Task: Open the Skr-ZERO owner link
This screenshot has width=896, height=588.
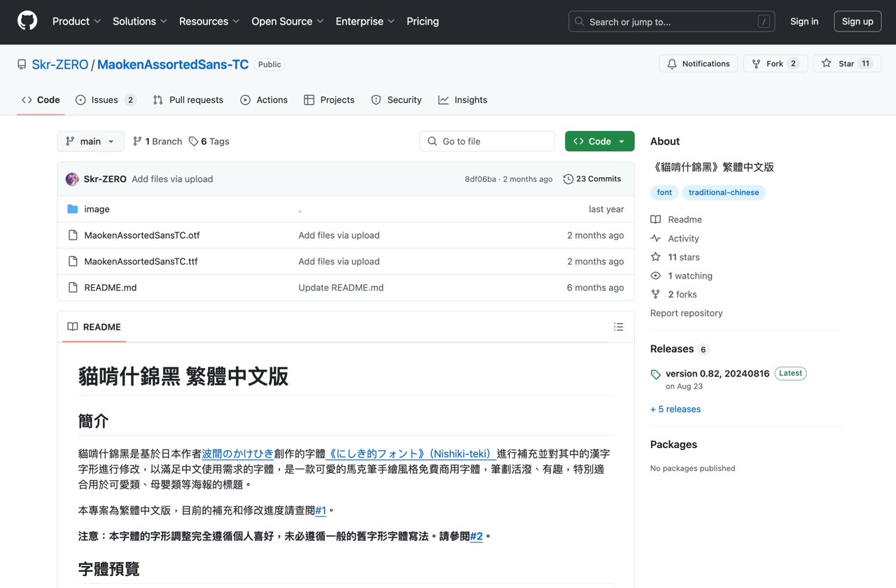Action: (x=60, y=64)
